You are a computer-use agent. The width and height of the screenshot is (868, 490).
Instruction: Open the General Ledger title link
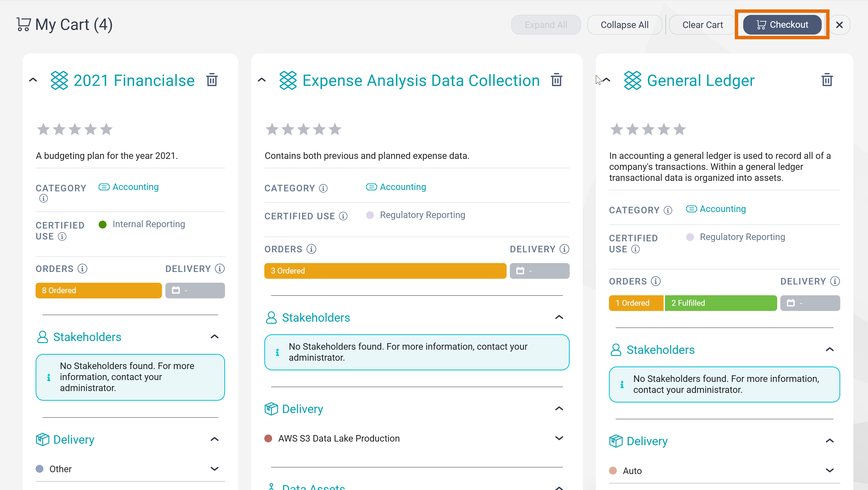pyautogui.click(x=701, y=81)
